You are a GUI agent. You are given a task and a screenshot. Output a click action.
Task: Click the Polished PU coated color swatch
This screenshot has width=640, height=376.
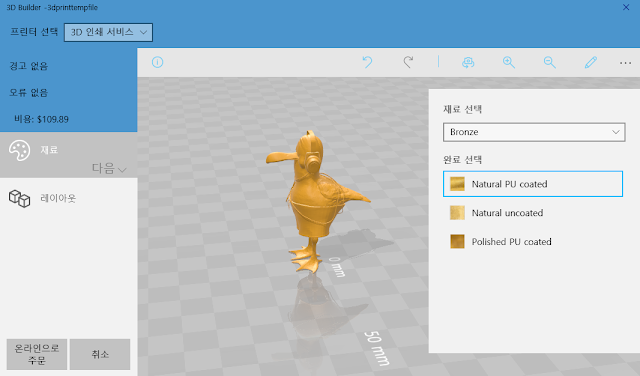point(457,242)
